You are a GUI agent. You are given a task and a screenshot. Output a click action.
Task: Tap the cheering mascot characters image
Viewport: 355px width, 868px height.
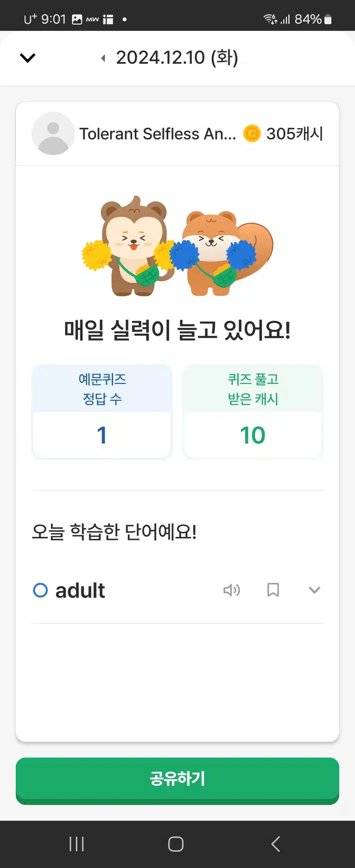click(x=177, y=246)
